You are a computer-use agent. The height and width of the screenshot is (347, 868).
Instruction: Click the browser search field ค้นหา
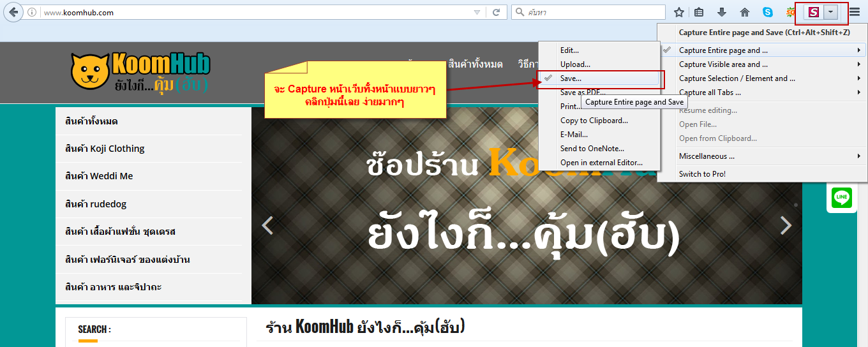(587, 12)
